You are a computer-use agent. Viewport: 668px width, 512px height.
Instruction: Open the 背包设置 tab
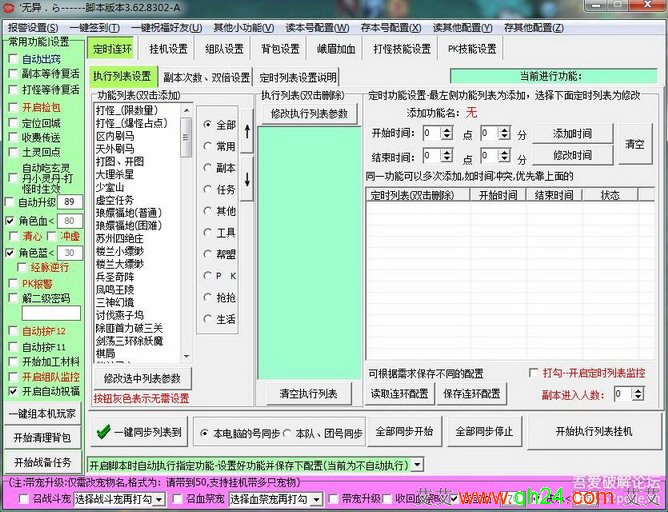[x=280, y=49]
